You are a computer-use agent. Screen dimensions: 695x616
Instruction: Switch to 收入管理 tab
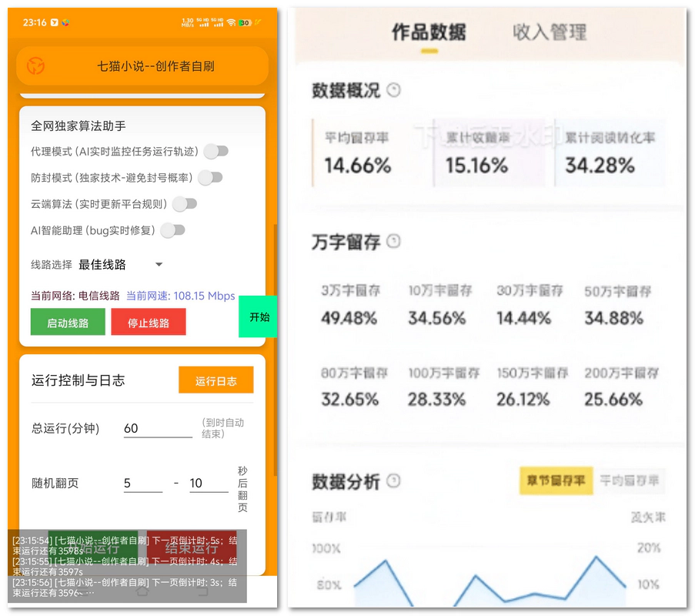click(550, 32)
